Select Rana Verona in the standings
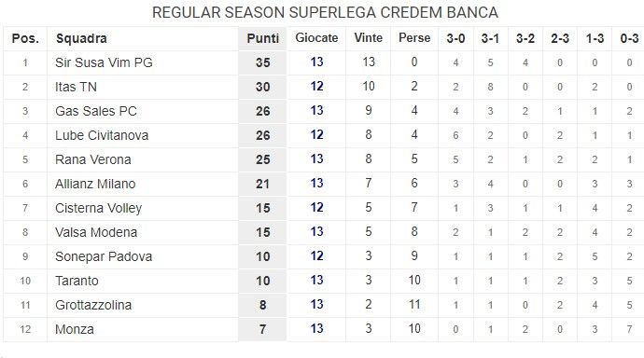The width and height of the screenshot is (644, 358). (x=93, y=159)
